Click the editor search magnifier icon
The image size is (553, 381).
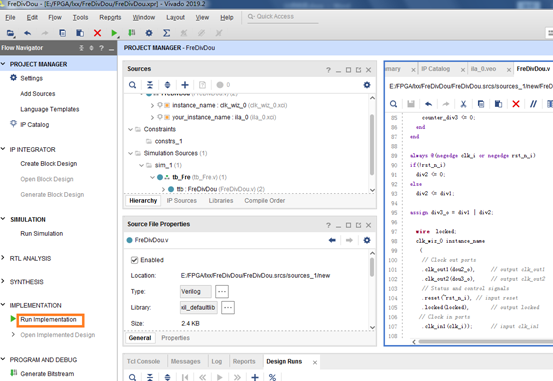394,104
